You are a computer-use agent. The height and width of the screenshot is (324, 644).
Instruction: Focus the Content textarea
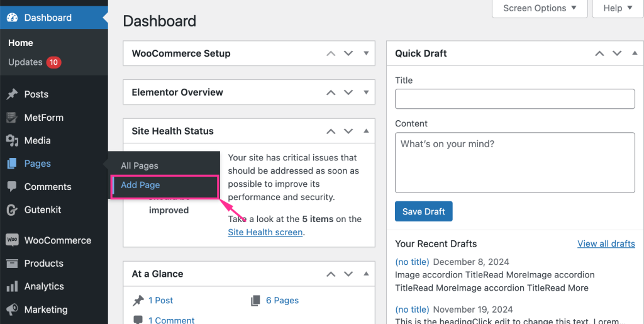(x=515, y=162)
